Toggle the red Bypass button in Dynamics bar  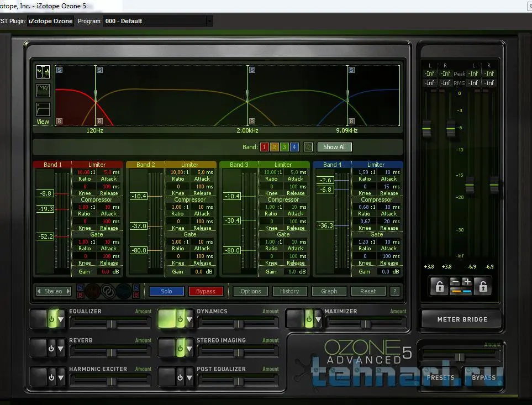[x=206, y=291]
